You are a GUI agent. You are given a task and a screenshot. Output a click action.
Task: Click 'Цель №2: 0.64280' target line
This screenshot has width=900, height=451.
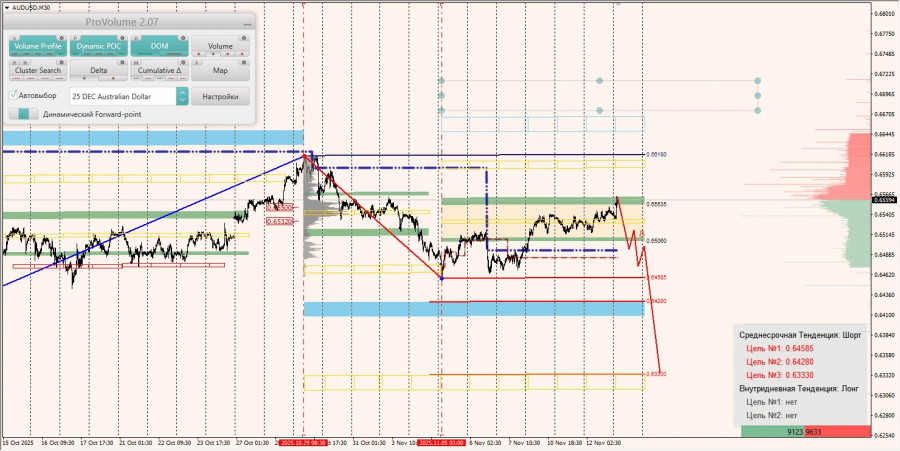pos(779,361)
